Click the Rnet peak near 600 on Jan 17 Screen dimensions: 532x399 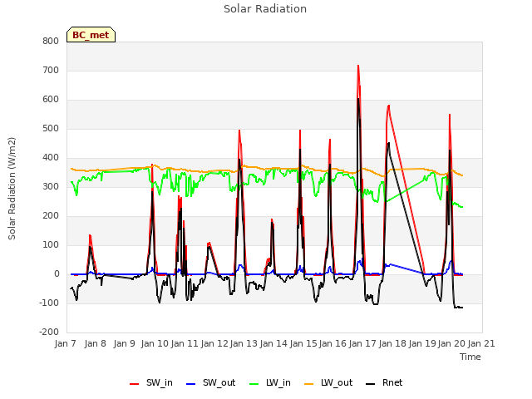pyautogui.click(x=358, y=99)
